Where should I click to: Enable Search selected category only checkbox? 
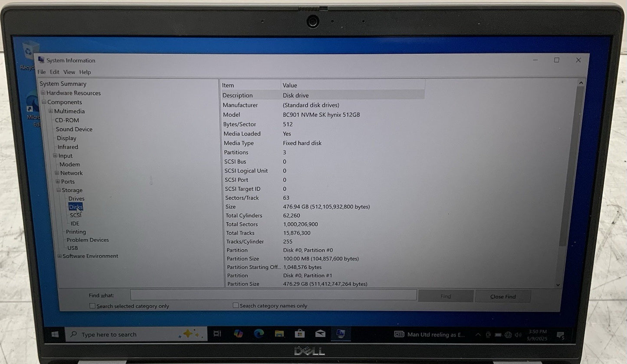pyautogui.click(x=92, y=305)
